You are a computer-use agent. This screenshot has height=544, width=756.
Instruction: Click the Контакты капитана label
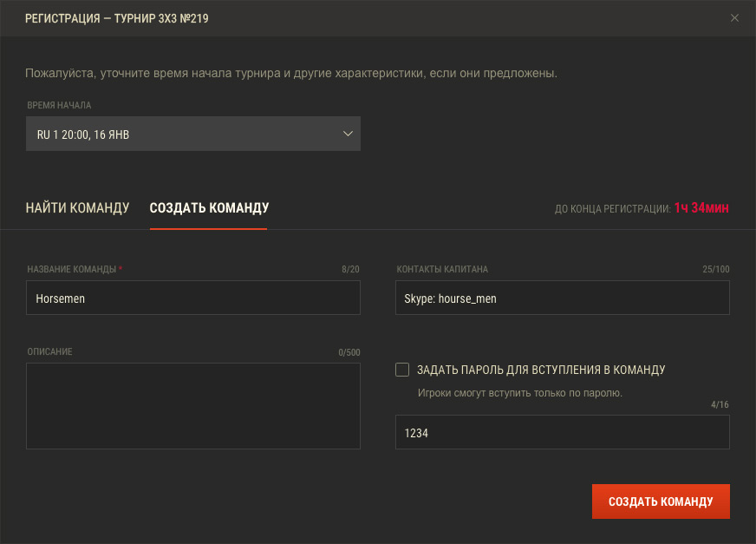(x=442, y=269)
